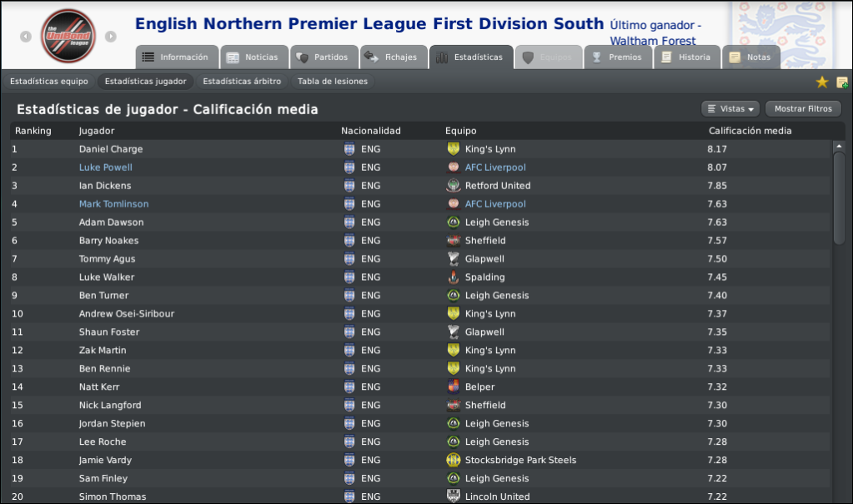Select Estadísticas equipo sub-tab
This screenshot has width=853, height=504.
[x=49, y=82]
